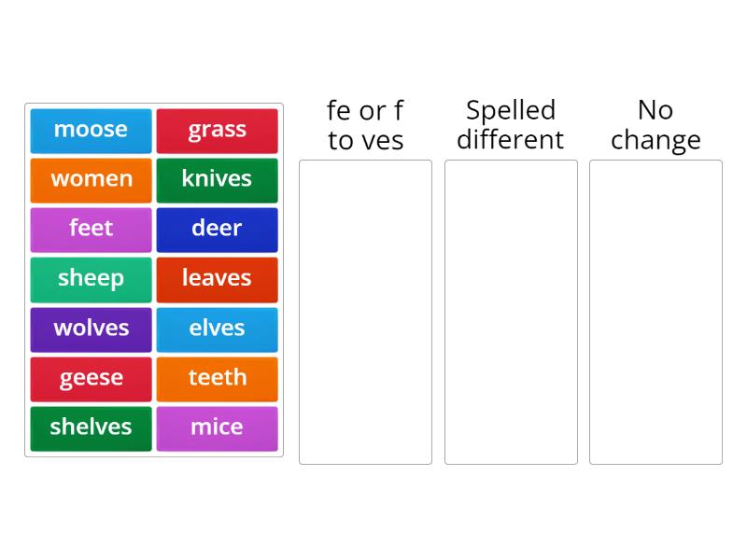This screenshot has width=747, height=560.
Task: Select the "feet" tile
Action: pos(91,229)
